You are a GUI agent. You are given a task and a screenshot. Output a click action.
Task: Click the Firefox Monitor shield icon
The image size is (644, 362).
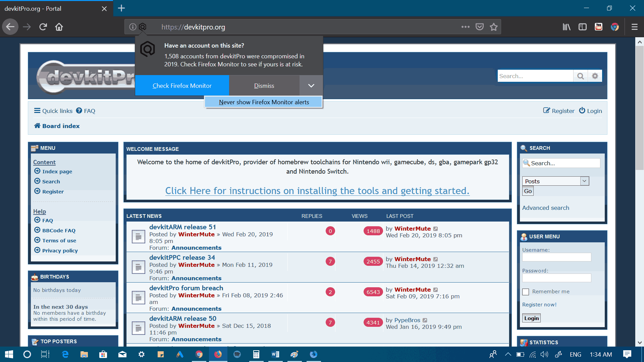click(143, 27)
